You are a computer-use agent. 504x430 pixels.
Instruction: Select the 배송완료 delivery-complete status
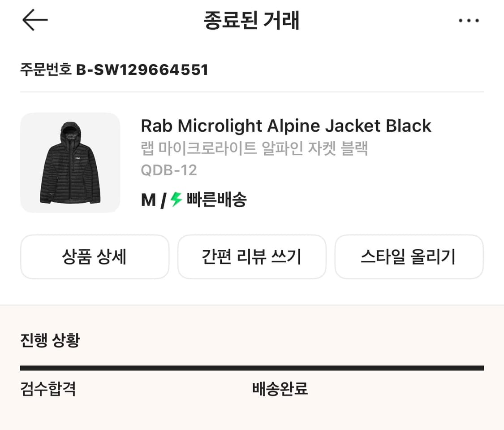[x=280, y=390]
